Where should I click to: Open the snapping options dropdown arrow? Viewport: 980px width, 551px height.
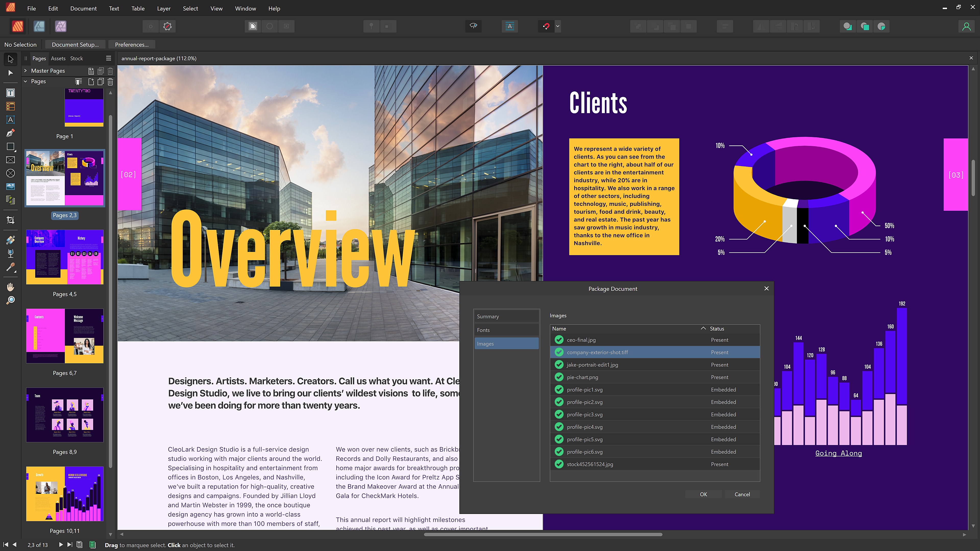pos(558,26)
